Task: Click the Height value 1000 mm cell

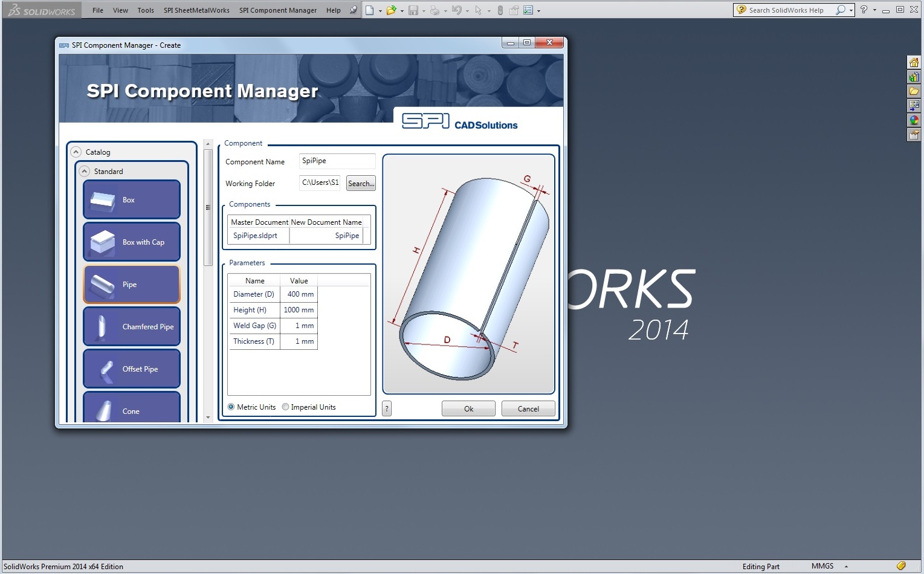Action: [299, 310]
